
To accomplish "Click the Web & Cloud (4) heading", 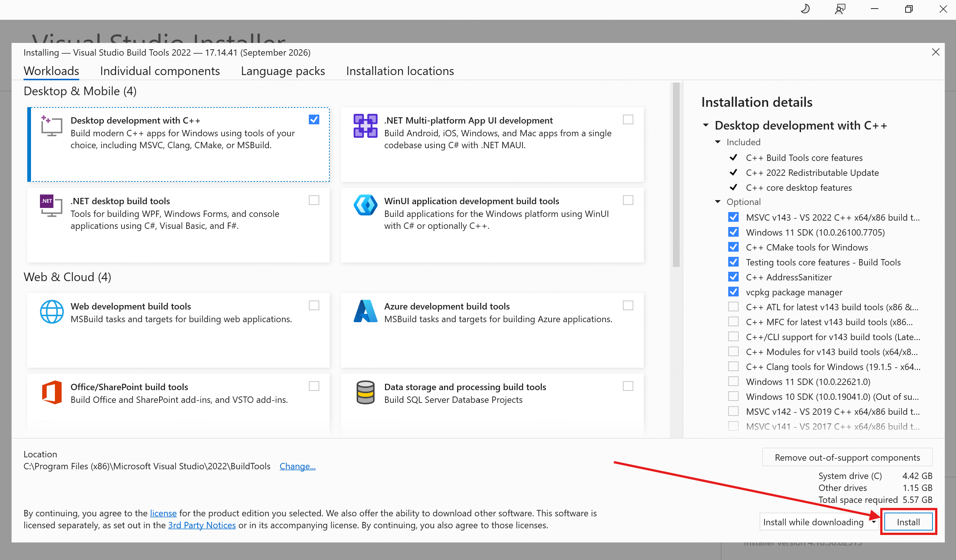I will tap(67, 277).
